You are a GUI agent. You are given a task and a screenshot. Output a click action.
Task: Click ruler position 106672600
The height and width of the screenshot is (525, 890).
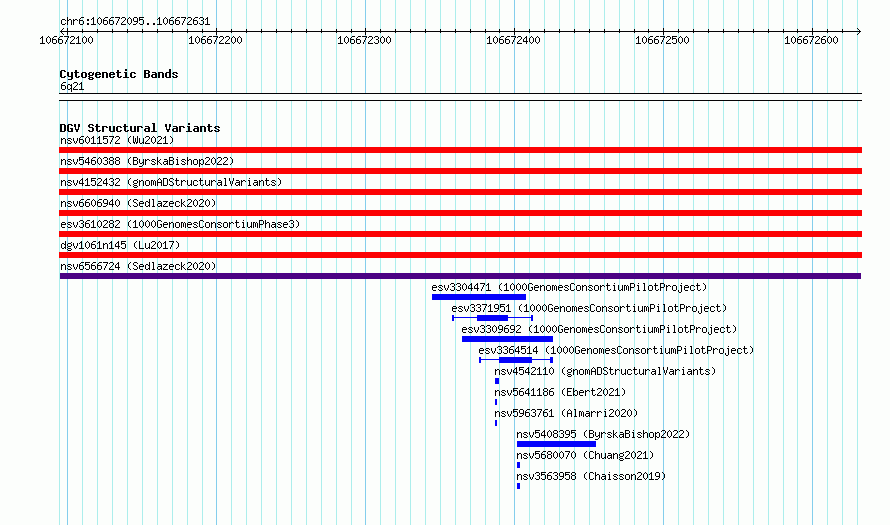coord(812,40)
